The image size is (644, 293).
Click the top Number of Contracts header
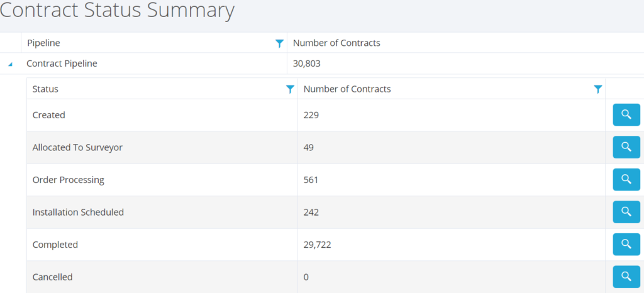click(x=336, y=43)
